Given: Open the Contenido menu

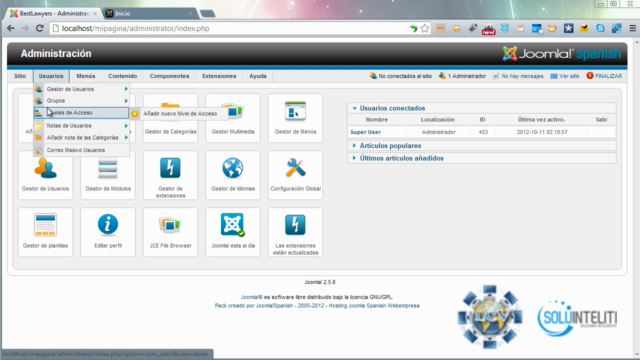Looking at the screenshot, I should 122,76.
